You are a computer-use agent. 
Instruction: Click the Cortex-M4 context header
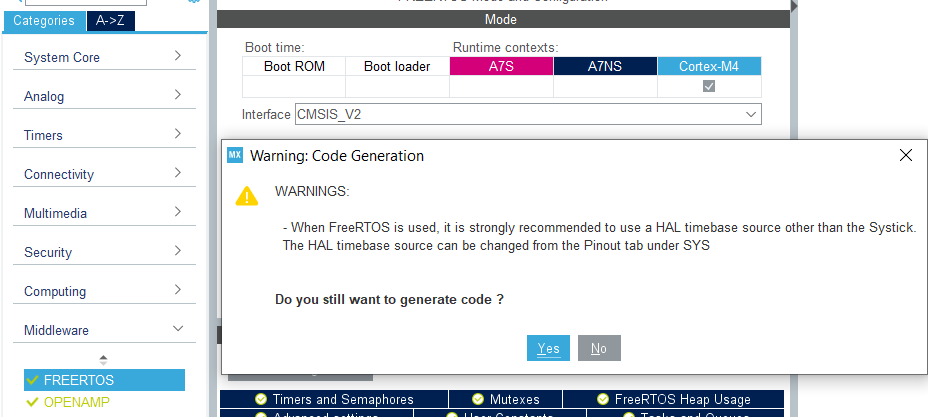click(709, 66)
